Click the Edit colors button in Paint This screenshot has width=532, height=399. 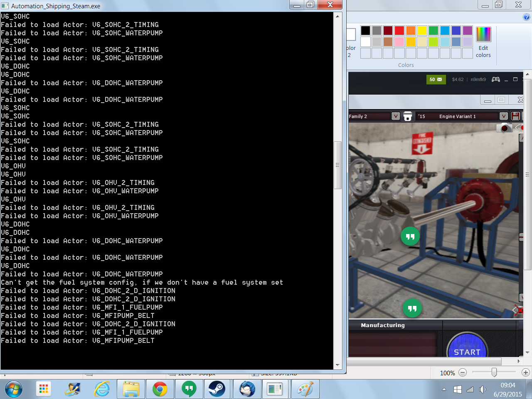click(x=483, y=42)
